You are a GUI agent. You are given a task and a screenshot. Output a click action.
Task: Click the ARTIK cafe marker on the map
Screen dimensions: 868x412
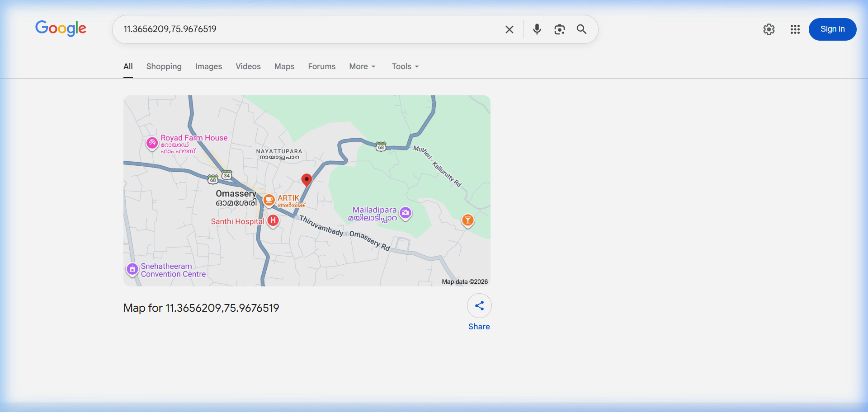point(269,200)
